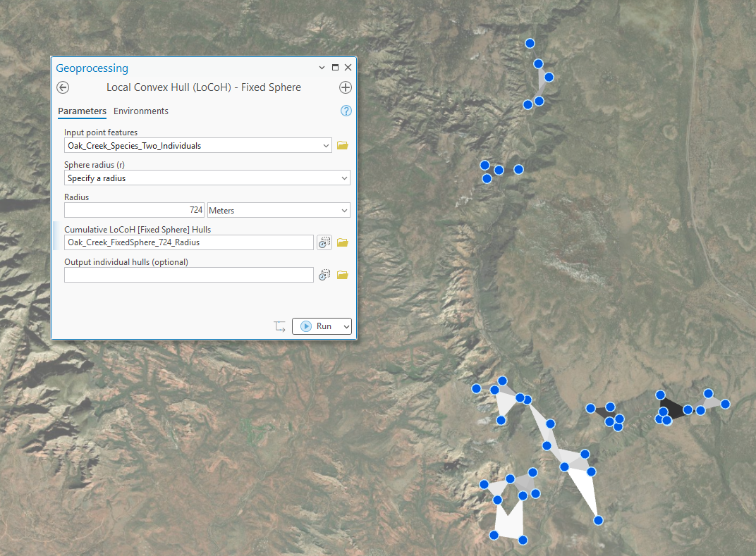This screenshot has width=756, height=556.
Task: Expand Input point features dropdown
Action: (x=326, y=145)
